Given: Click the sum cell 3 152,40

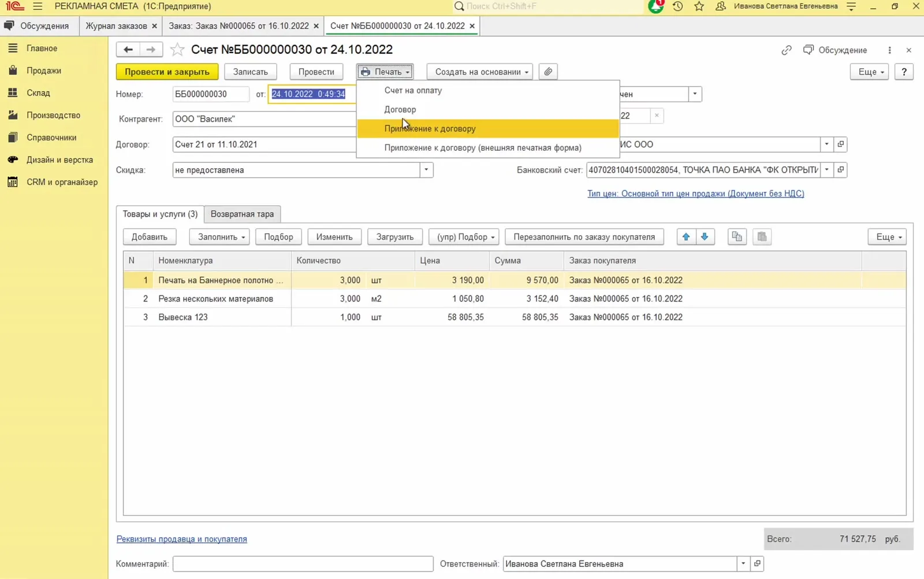Looking at the screenshot, I should click(x=526, y=299).
